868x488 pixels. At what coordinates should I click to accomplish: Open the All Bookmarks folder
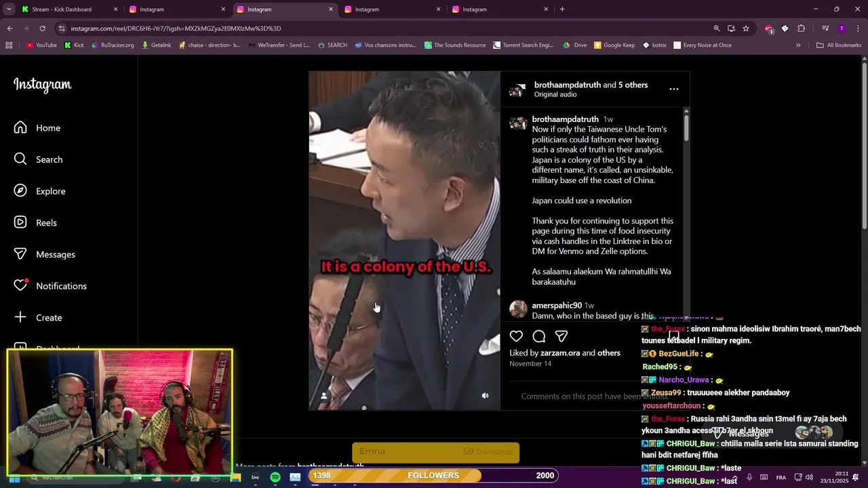click(x=839, y=45)
